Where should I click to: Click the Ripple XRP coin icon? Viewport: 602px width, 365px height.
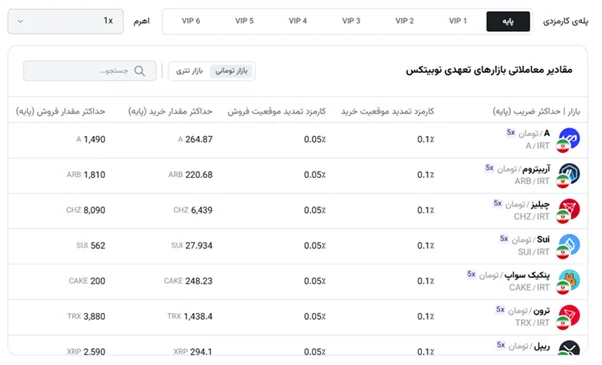point(569,348)
